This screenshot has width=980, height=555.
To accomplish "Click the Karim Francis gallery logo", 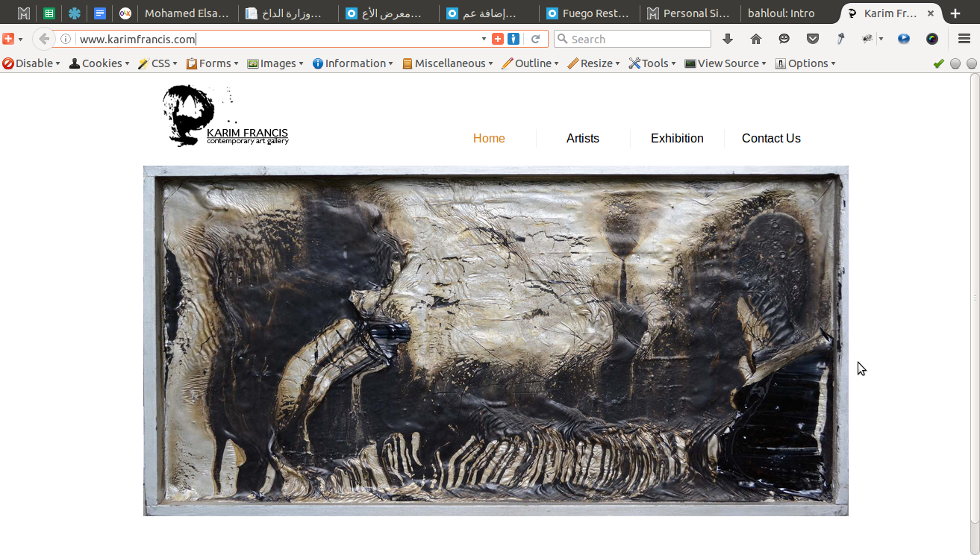I will coord(225,116).
